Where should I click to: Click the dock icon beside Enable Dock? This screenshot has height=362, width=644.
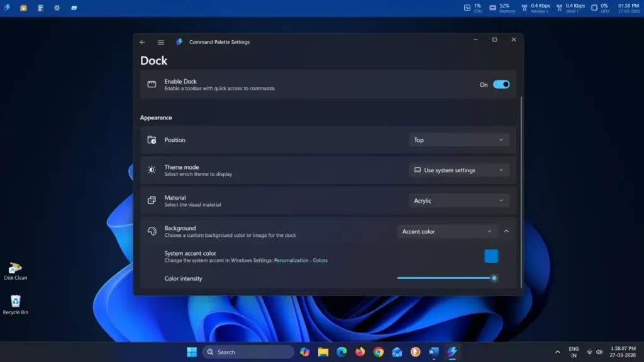[151, 84]
